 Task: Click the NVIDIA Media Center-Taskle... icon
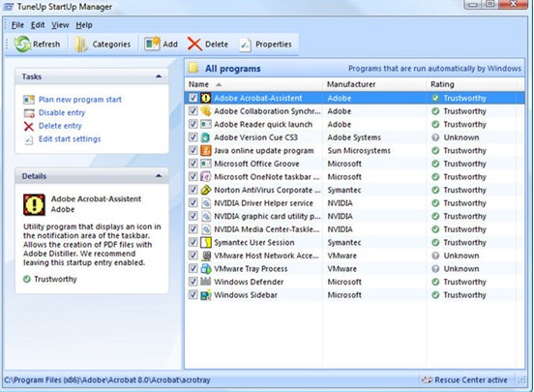click(205, 229)
